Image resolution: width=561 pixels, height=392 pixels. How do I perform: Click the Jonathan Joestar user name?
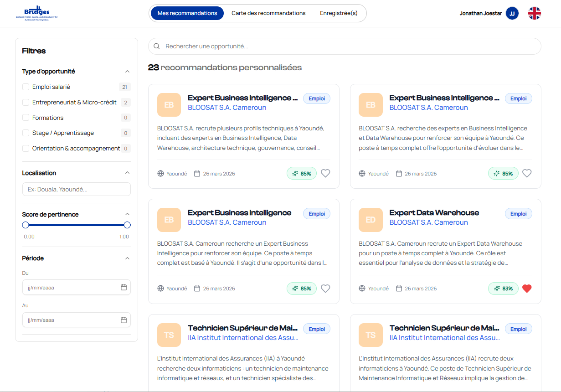481,13
